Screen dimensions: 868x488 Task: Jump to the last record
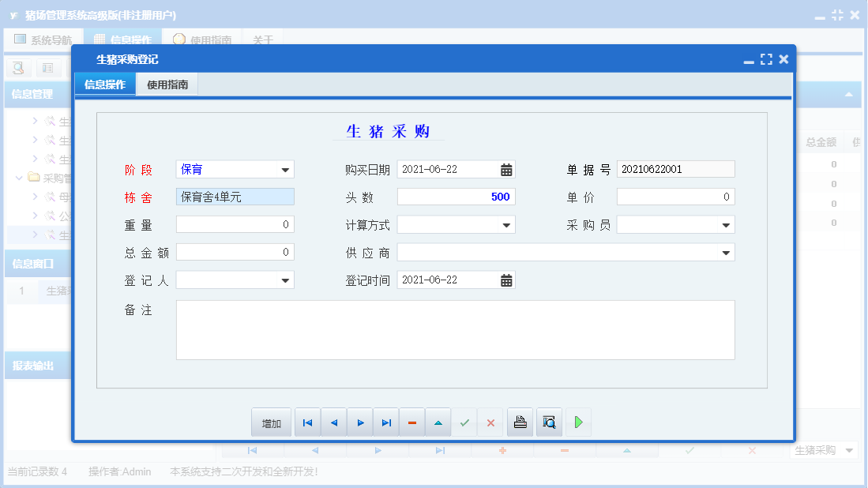coord(386,423)
